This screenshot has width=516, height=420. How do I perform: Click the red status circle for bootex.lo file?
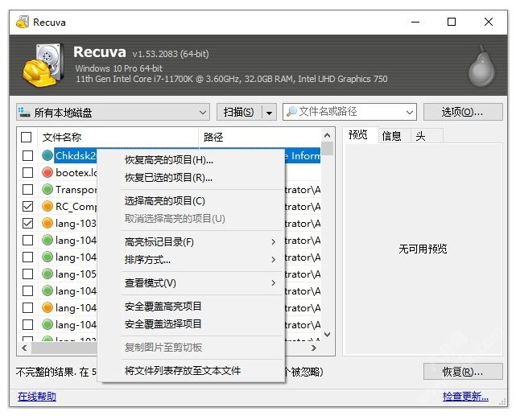47,172
